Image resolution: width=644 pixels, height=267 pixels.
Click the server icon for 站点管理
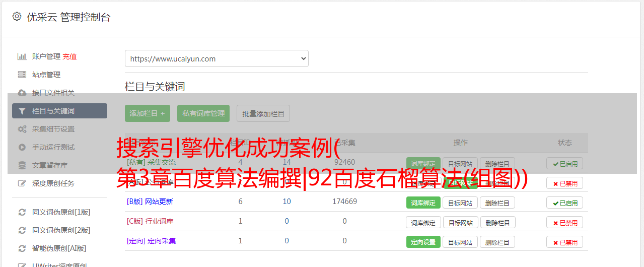coord(22,75)
